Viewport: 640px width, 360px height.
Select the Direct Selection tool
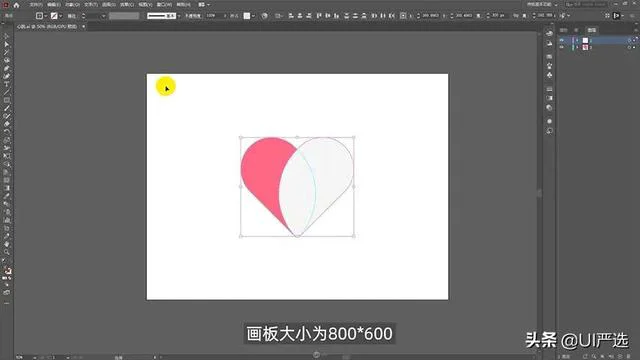click(x=7, y=44)
